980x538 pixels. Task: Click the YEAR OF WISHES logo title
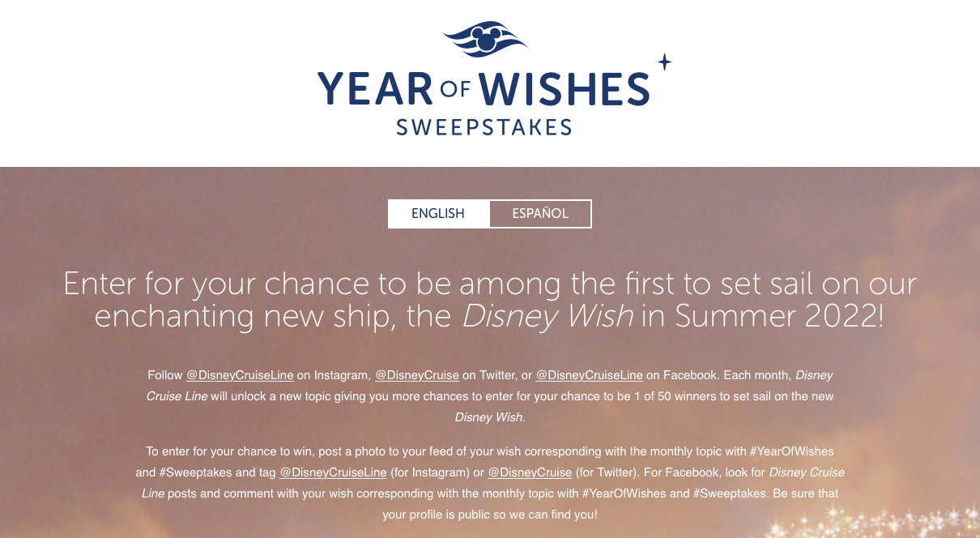click(484, 89)
